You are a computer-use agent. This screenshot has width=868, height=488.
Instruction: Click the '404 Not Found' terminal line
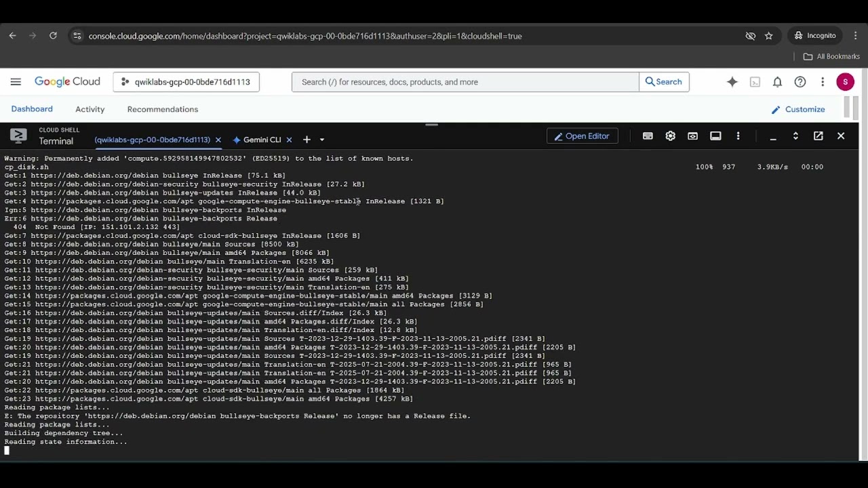[x=96, y=227]
